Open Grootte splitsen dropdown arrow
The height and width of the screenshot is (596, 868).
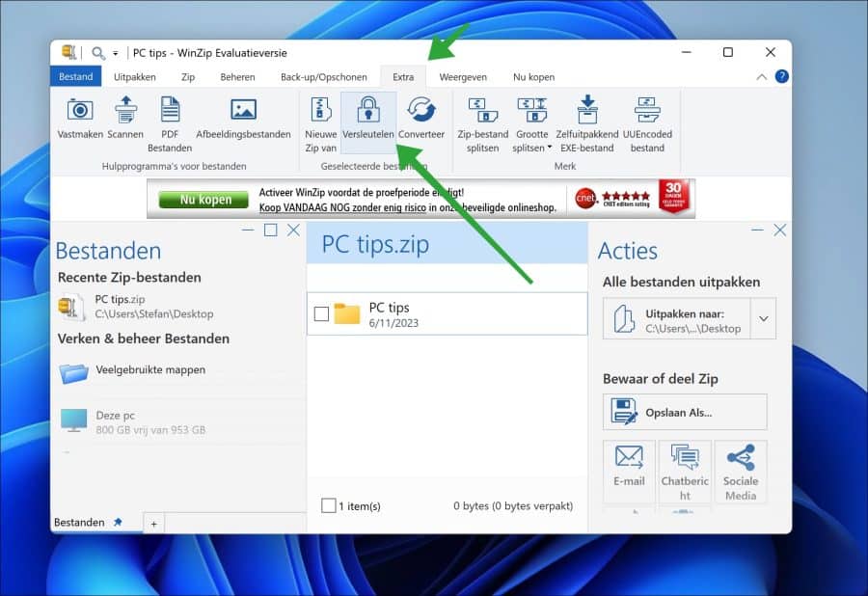click(x=549, y=148)
